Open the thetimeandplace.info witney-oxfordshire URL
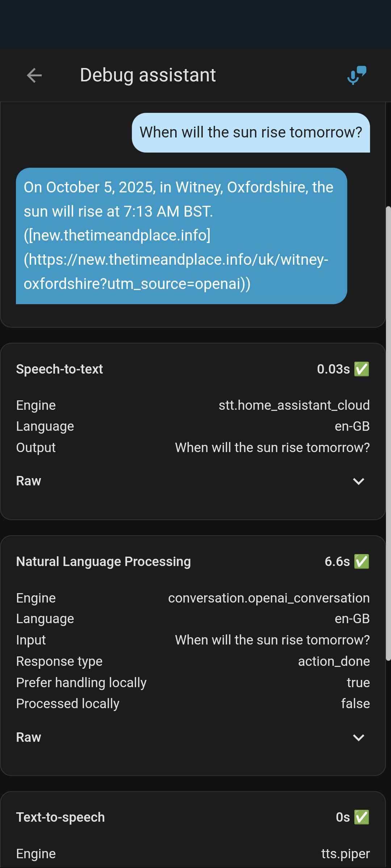The image size is (391, 868). tap(176, 271)
